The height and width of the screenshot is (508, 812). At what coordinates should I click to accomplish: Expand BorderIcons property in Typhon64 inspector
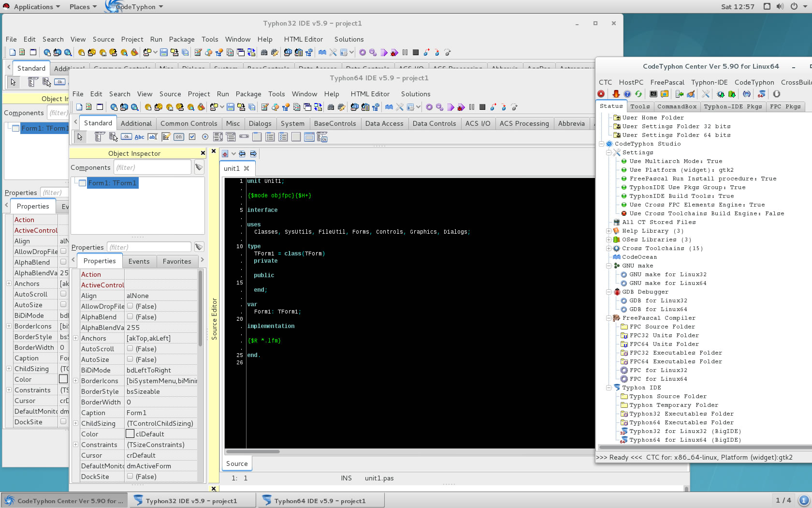pyautogui.click(x=75, y=381)
